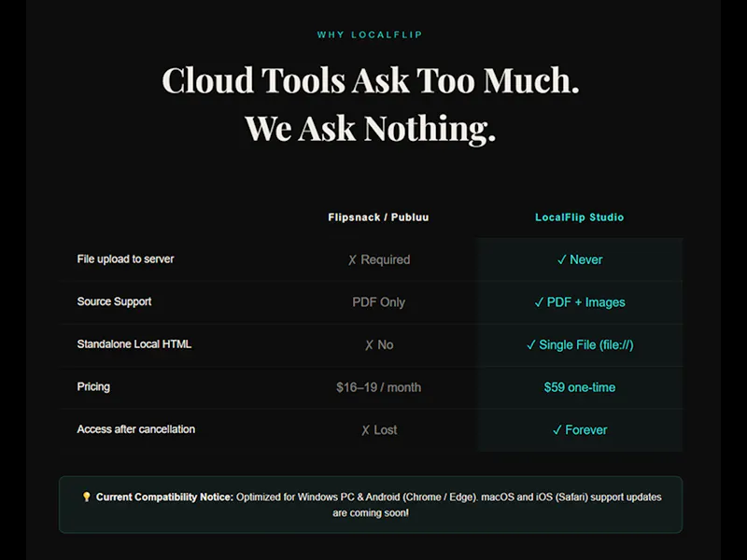Click the 'Standalone Local HTML' row label
Viewport: 747px width, 560px height.
click(x=134, y=343)
